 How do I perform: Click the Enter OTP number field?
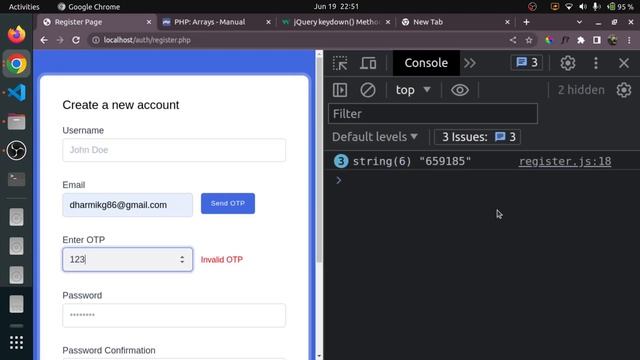pos(127,259)
